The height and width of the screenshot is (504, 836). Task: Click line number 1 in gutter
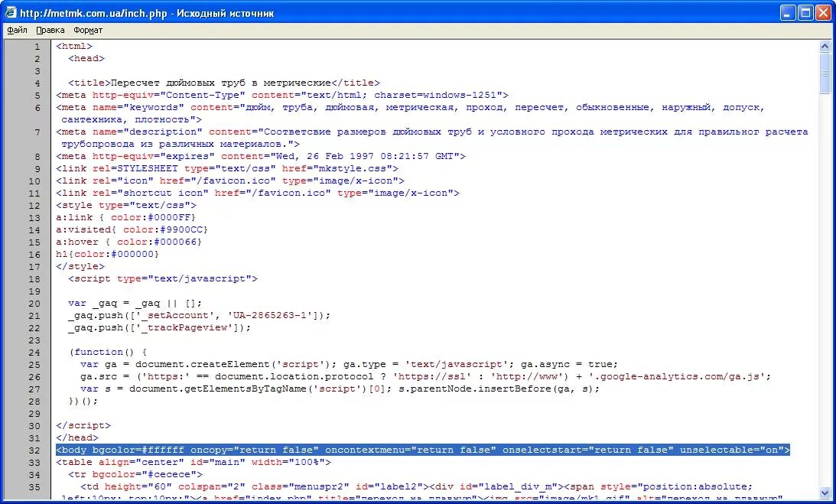click(37, 47)
